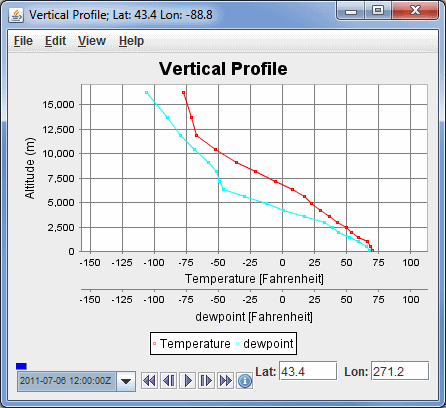Click the Temperature legend entry
The height and width of the screenshot is (408, 446).
192,344
